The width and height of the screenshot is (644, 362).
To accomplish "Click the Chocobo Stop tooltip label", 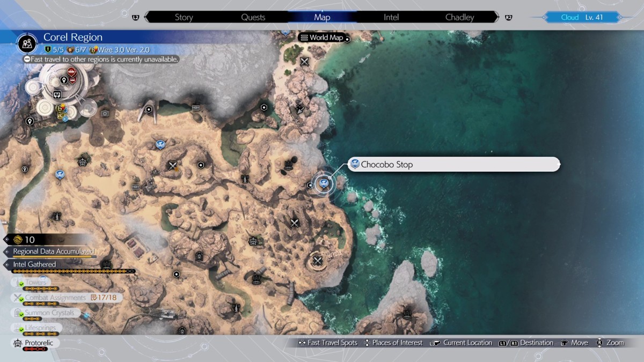I will (x=454, y=165).
